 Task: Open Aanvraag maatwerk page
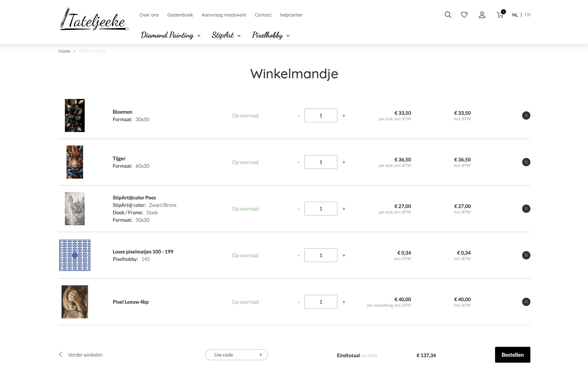[x=224, y=15]
